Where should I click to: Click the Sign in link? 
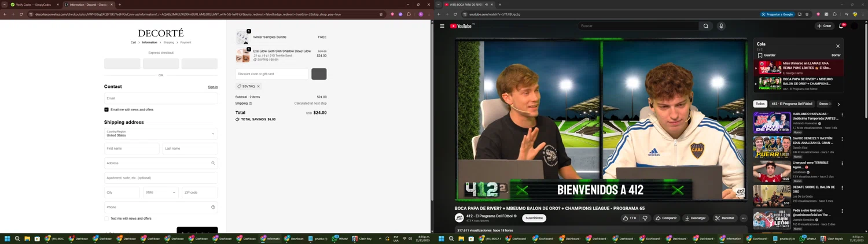point(213,87)
